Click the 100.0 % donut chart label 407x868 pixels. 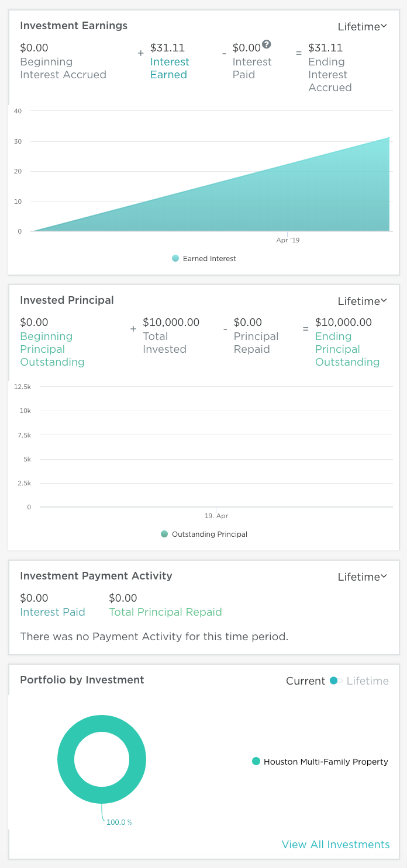tap(119, 822)
